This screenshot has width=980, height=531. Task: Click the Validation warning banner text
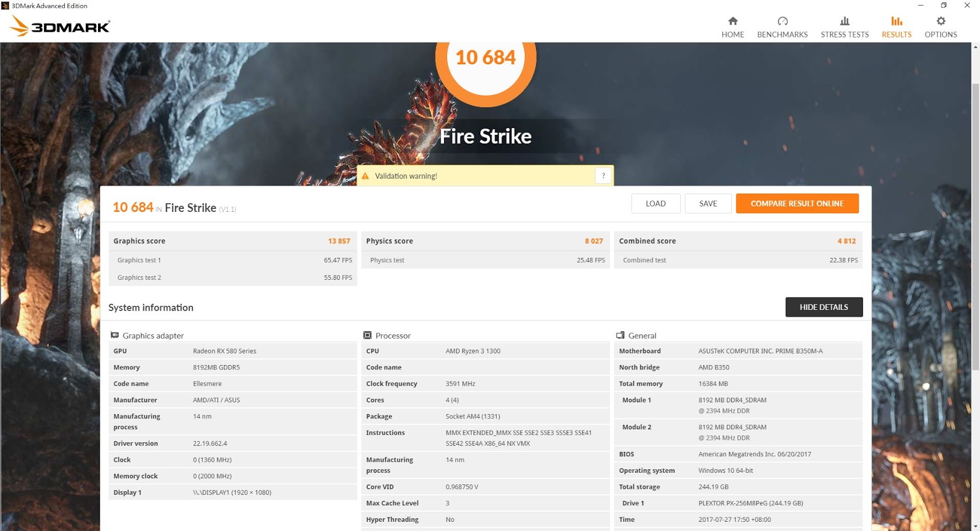click(x=406, y=176)
